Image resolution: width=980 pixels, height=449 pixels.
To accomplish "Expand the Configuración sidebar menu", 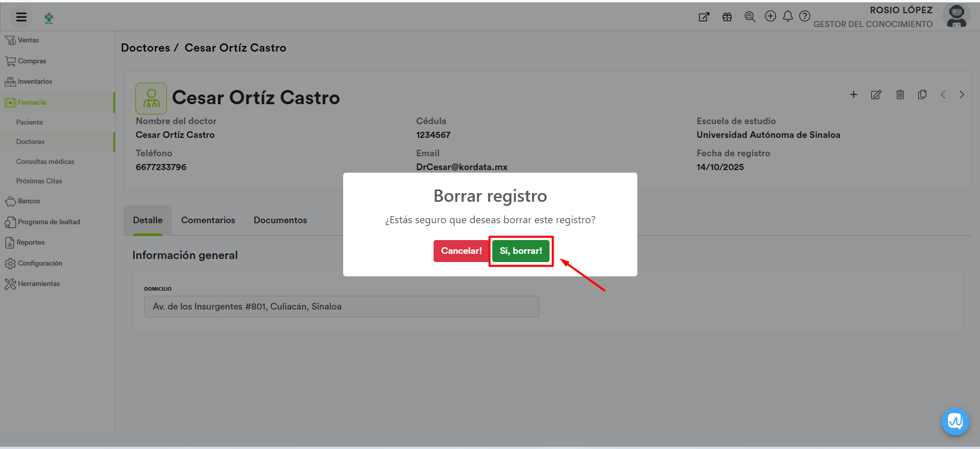I will [x=40, y=264].
